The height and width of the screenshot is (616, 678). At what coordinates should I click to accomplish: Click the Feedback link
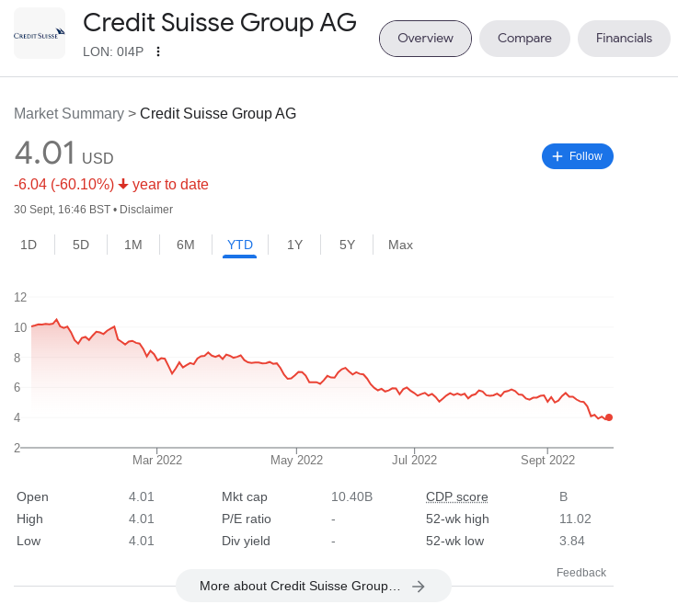click(581, 573)
